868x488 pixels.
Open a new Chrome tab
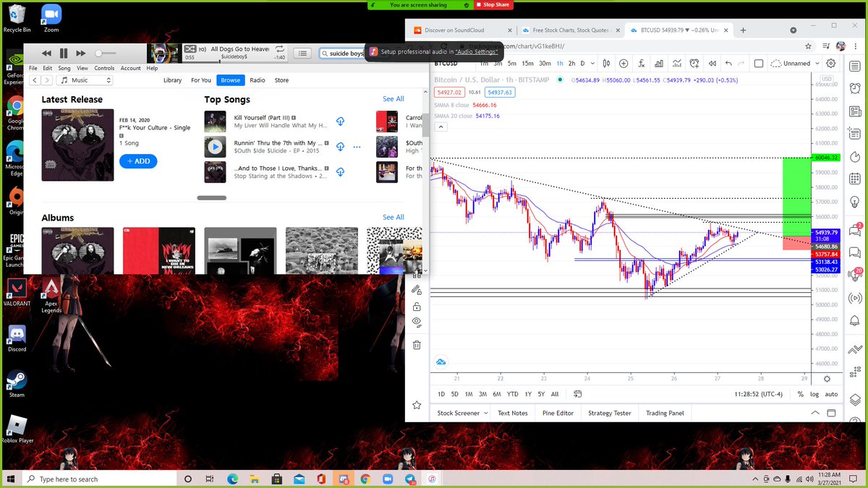point(743,30)
